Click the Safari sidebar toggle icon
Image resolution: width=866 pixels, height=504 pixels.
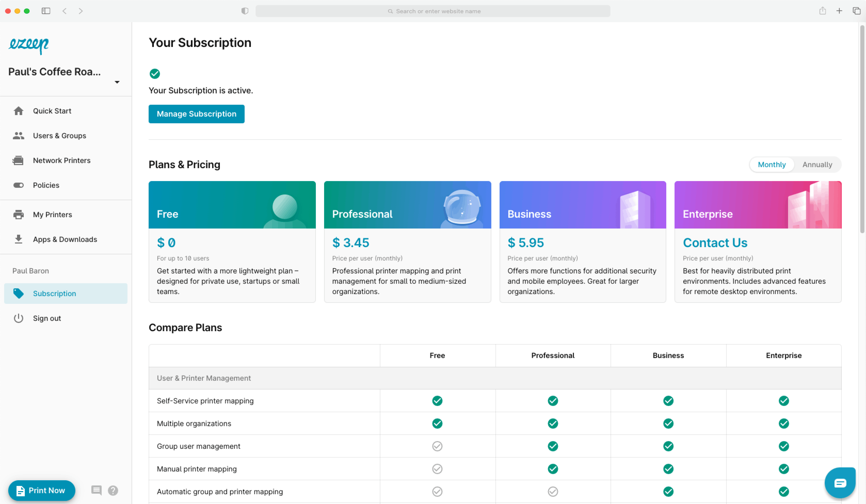[46, 11]
